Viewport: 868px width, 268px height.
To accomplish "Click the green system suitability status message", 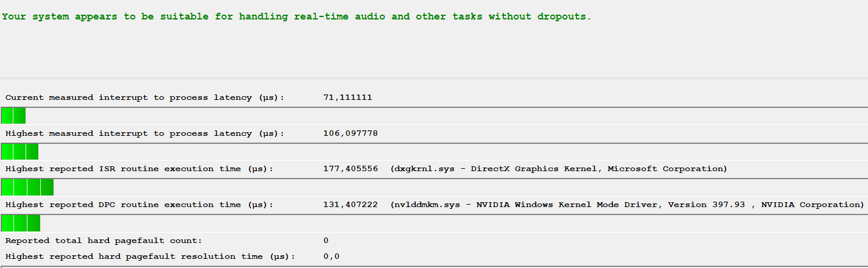I will click(296, 16).
